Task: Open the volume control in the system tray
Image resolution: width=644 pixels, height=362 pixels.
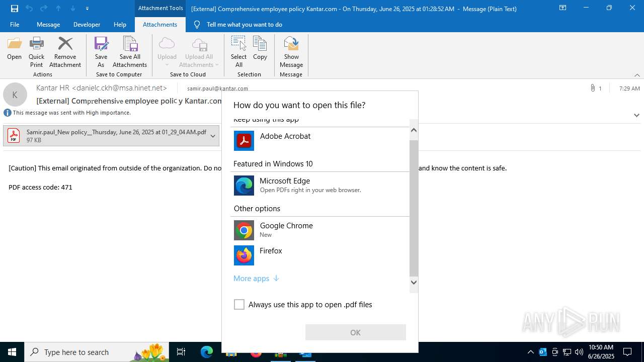Action: [x=579, y=352]
